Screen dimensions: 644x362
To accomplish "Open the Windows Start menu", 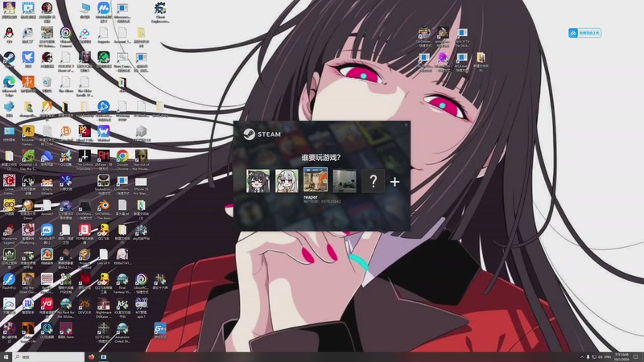I will (x=6, y=357).
